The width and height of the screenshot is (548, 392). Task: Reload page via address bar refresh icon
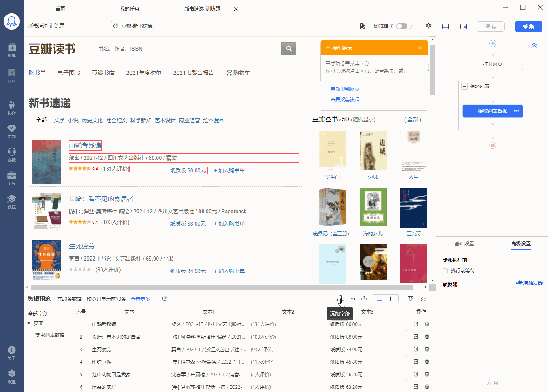[115, 26]
